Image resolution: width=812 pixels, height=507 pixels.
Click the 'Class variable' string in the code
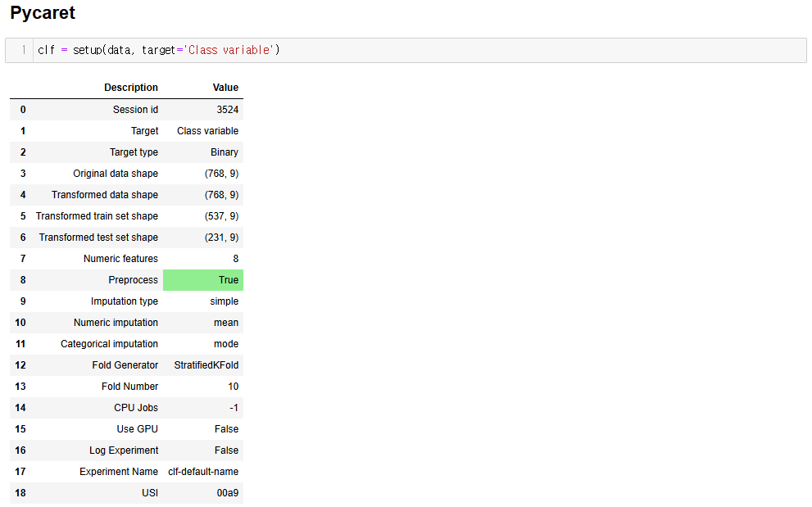pos(230,50)
